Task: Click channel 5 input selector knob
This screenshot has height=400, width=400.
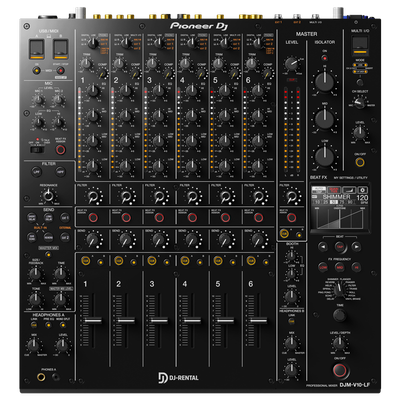Action: pyautogui.click(x=225, y=43)
